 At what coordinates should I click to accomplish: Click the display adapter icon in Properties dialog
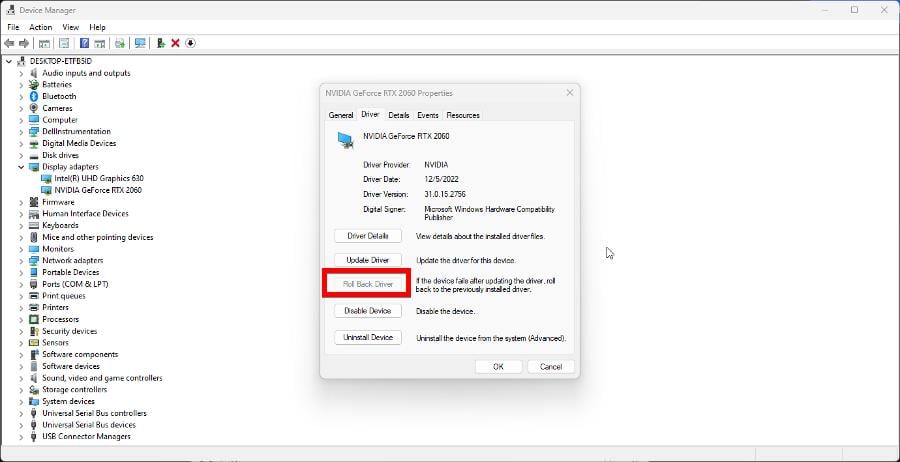point(345,140)
